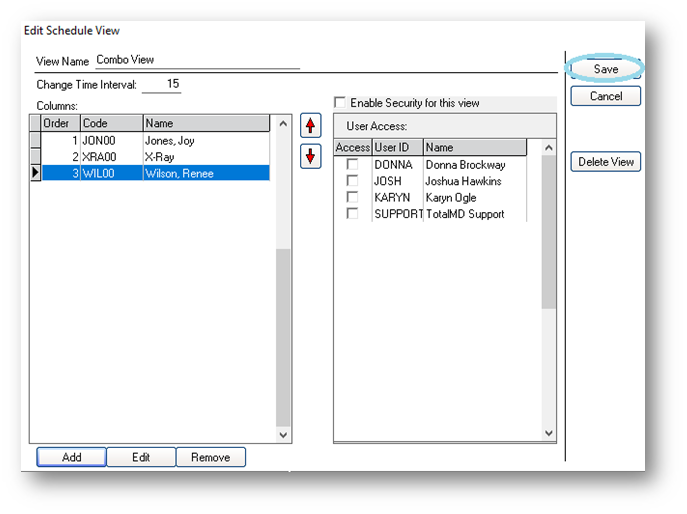Enable Security for this view checkbox
This screenshot has height=514, width=687.
340,103
